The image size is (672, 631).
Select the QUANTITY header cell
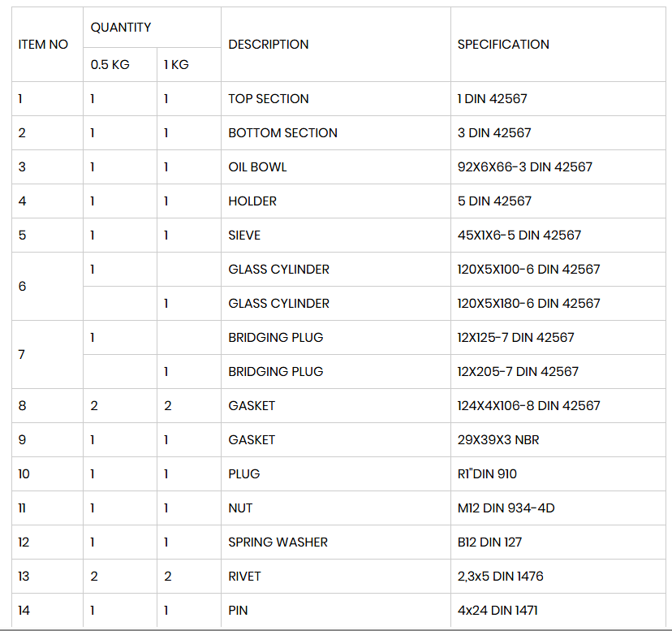pos(152,28)
